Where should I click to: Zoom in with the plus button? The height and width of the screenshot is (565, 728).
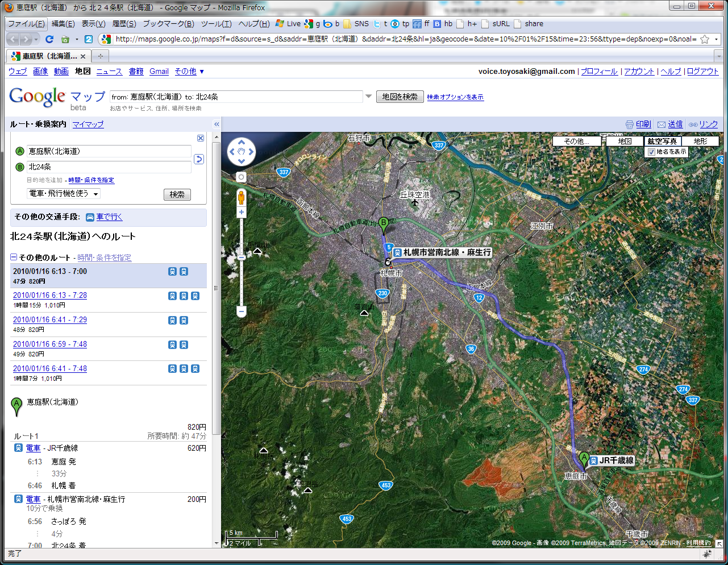click(x=242, y=212)
